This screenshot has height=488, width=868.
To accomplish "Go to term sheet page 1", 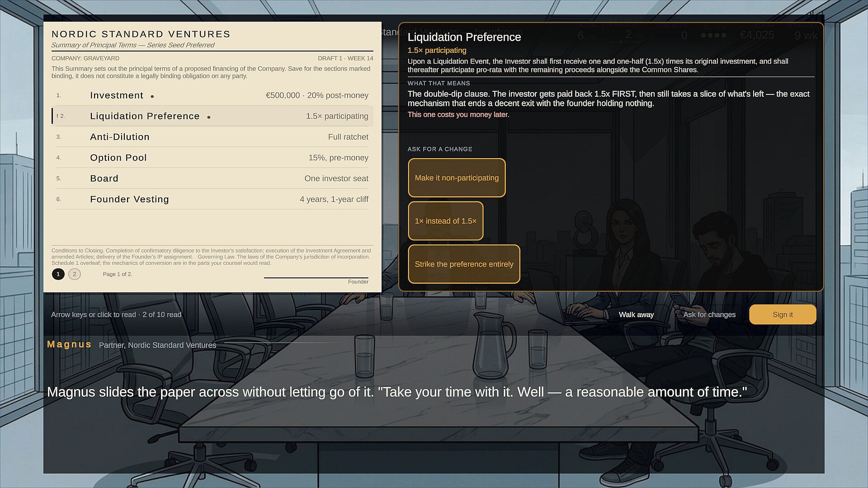I will (58, 274).
